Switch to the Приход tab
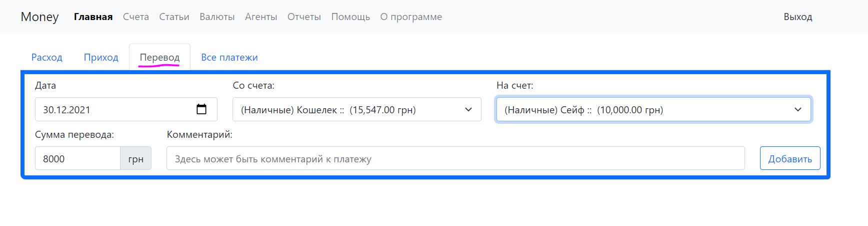 click(x=101, y=57)
